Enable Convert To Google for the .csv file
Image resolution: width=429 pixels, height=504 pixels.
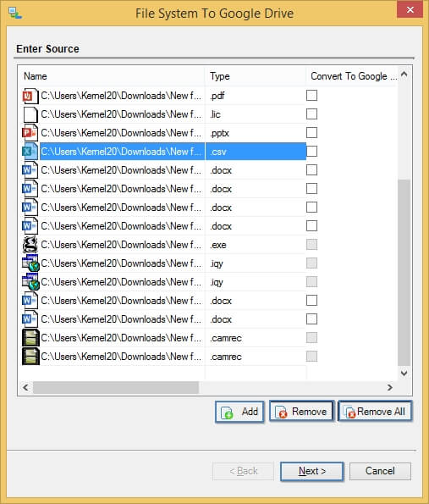click(311, 152)
